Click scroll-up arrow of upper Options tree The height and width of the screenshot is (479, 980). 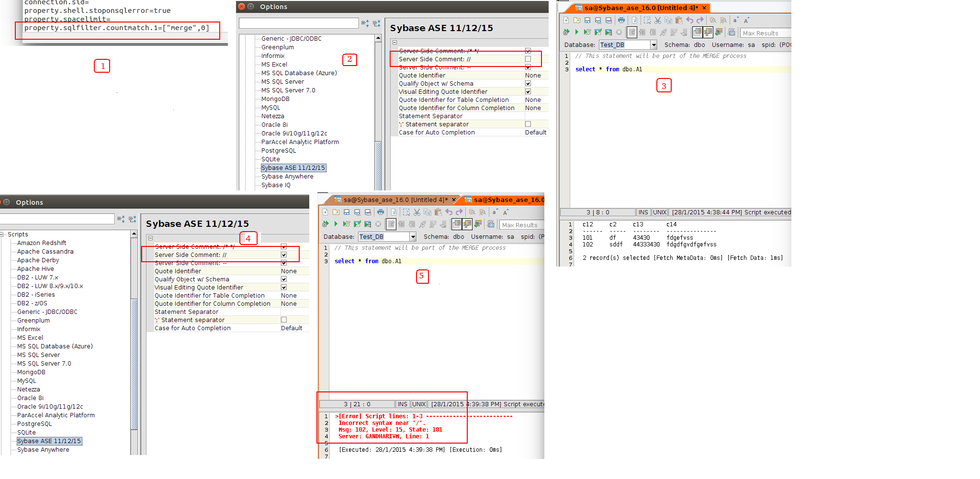[x=378, y=38]
